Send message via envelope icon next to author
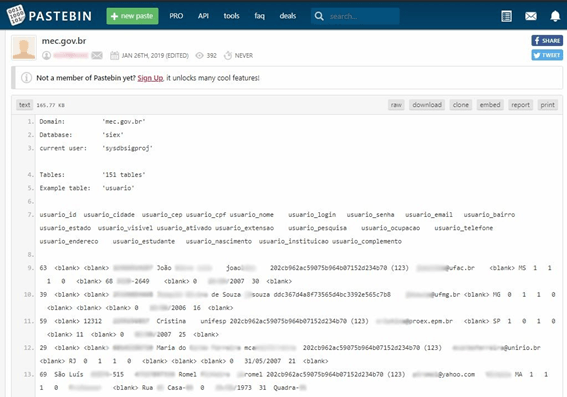 click(97, 55)
